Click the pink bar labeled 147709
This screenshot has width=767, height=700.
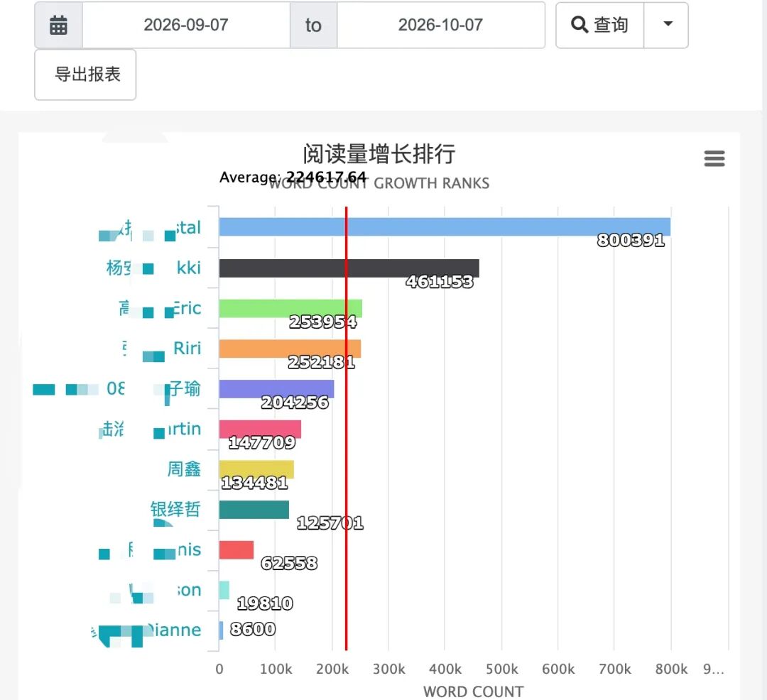(260, 430)
